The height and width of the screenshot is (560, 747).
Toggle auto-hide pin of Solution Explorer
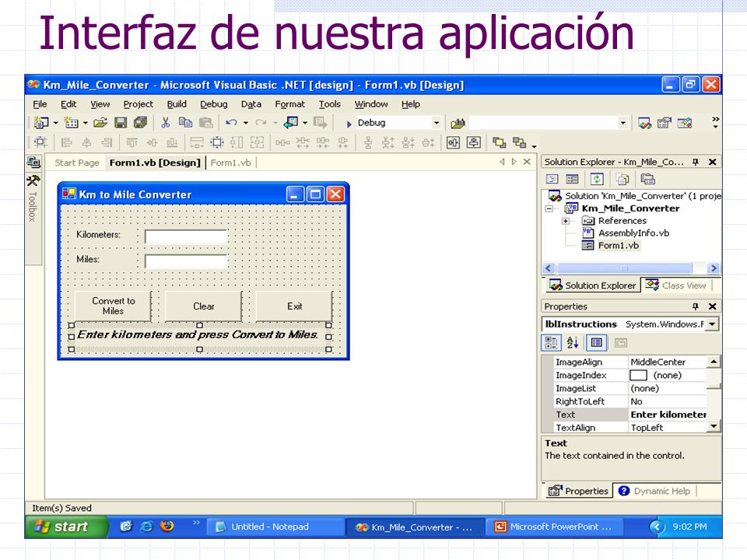696,162
